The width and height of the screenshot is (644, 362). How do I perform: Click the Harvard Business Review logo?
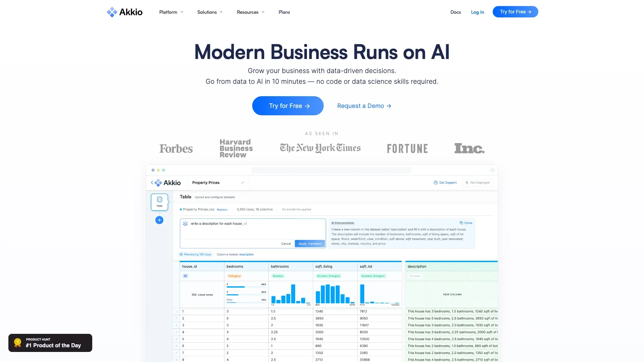click(x=236, y=148)
